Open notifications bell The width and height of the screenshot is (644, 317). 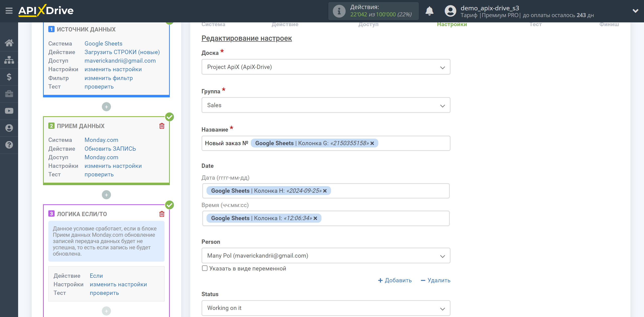[429, 11]
